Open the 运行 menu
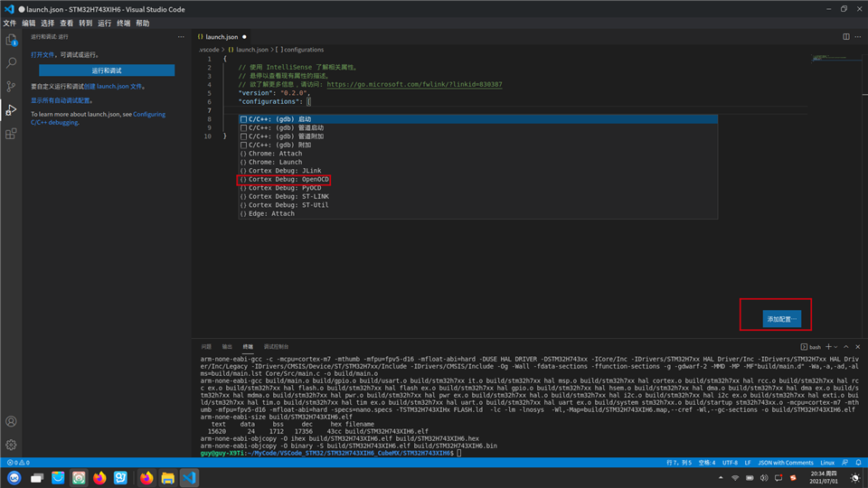Screen dimensions: 868x488 (x=105, y=23)
